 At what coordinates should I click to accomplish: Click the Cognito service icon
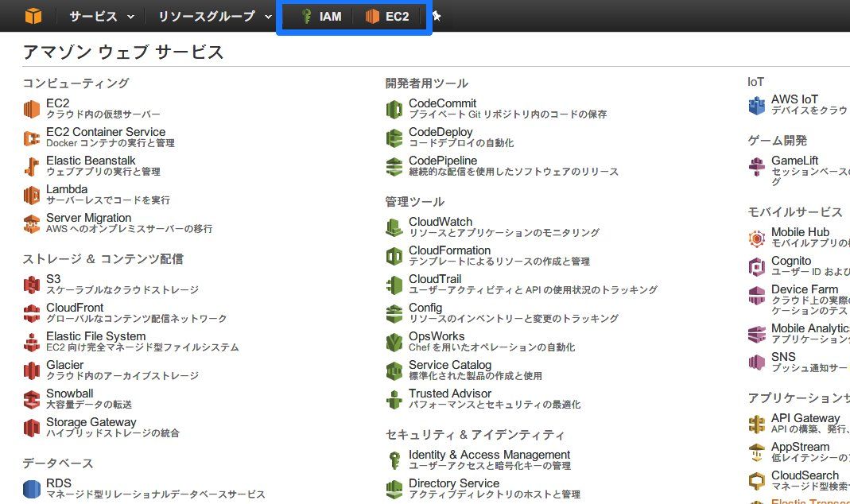[757, 266]
